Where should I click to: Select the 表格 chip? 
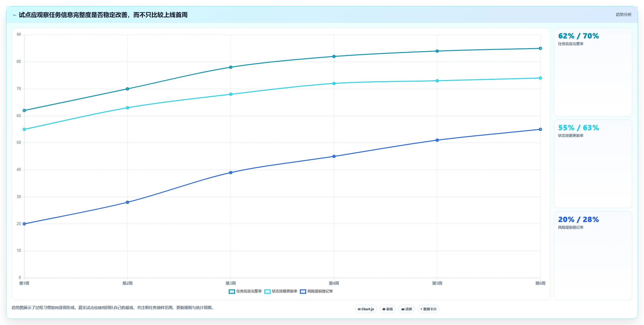click(x=388, y=309)
